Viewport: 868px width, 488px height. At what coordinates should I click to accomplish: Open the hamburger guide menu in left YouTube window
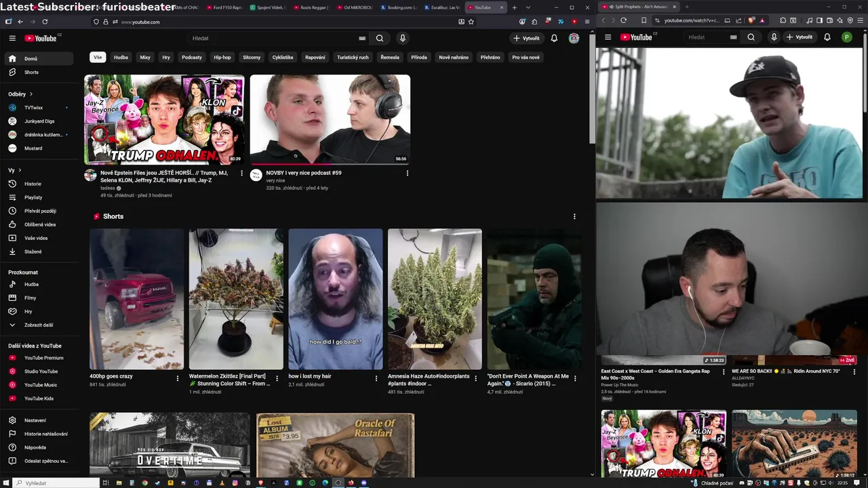tap(12, 39)
